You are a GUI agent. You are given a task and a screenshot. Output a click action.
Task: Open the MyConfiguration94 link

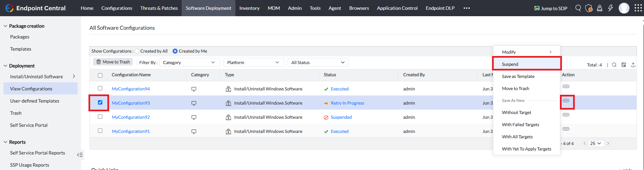click(x=131, y=89)
